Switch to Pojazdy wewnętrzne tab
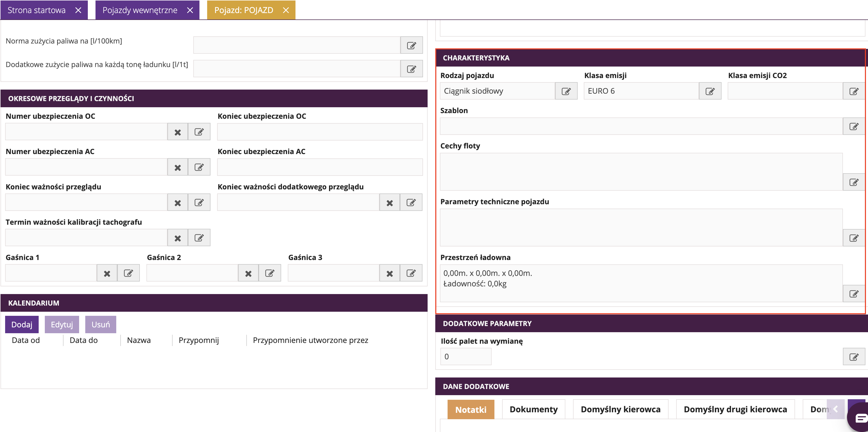Image resolution: width=868 pixels, height=432 pixels. pos(140,10)
